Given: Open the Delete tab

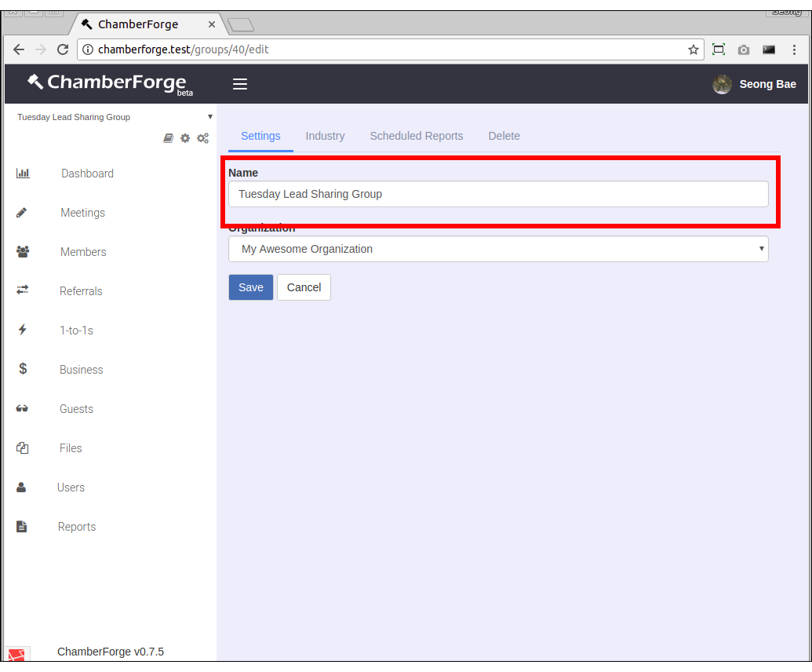Looking at the screenshot, I should pos(504,136).
